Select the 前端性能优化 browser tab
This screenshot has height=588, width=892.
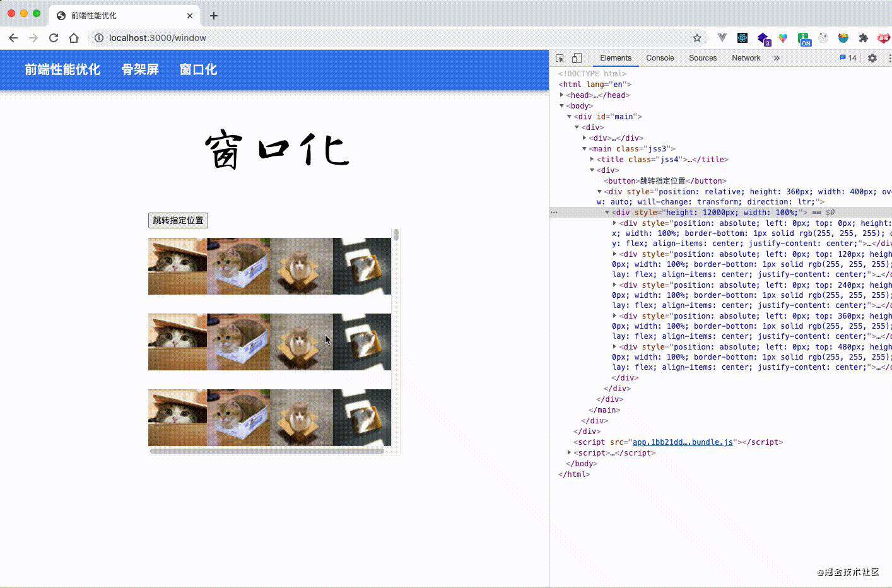124,16
